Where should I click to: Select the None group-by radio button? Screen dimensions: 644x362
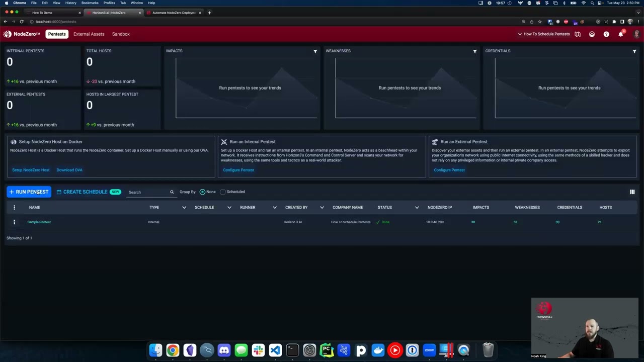(202, 192)
